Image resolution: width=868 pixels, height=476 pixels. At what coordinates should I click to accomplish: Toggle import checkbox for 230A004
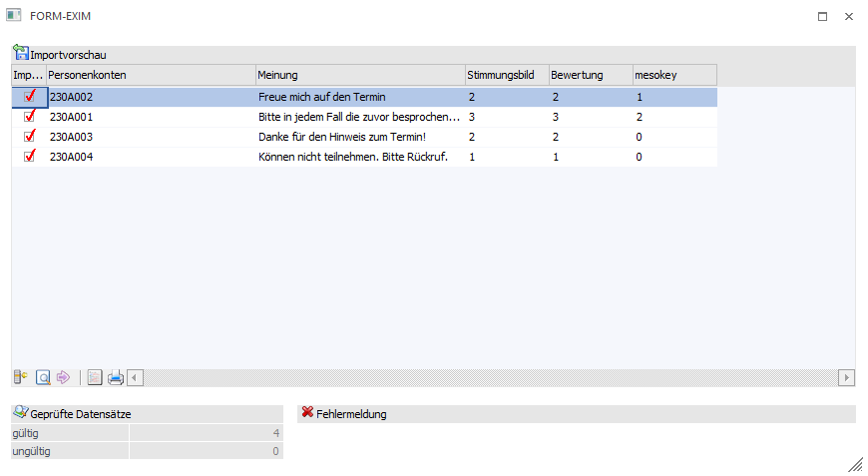tap(29, 156)
